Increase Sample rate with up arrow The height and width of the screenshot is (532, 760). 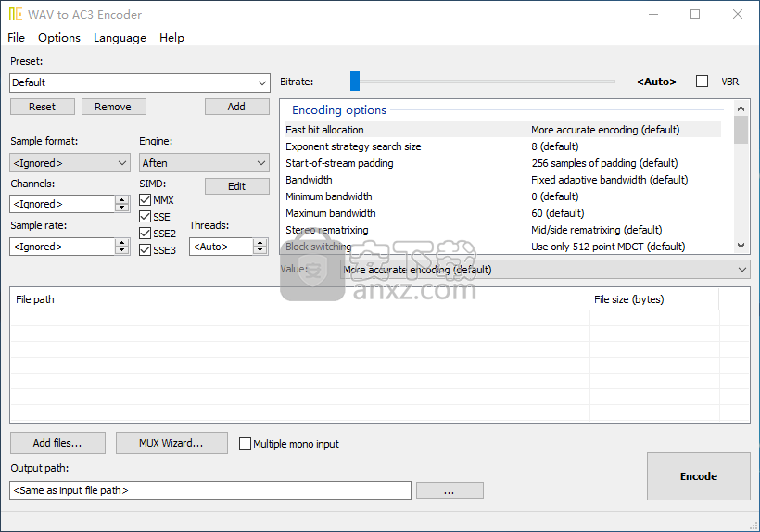tap(122, 242)
